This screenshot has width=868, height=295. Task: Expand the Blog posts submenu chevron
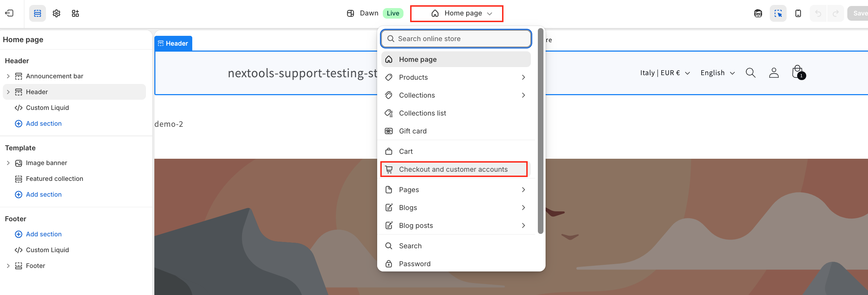pos(523,225)
